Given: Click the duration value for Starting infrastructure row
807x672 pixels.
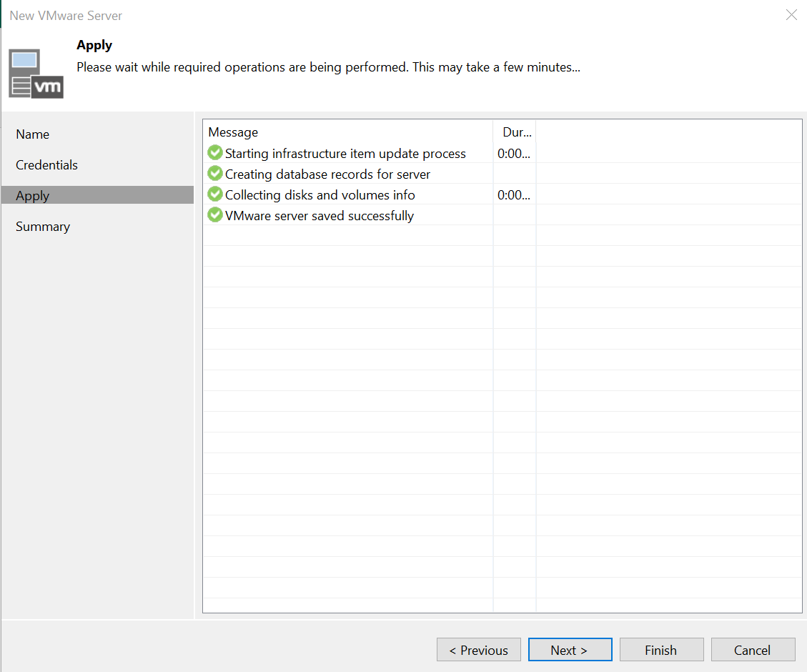Looking at the screenshot, I should pyautogui.click(x=514, y=154).
